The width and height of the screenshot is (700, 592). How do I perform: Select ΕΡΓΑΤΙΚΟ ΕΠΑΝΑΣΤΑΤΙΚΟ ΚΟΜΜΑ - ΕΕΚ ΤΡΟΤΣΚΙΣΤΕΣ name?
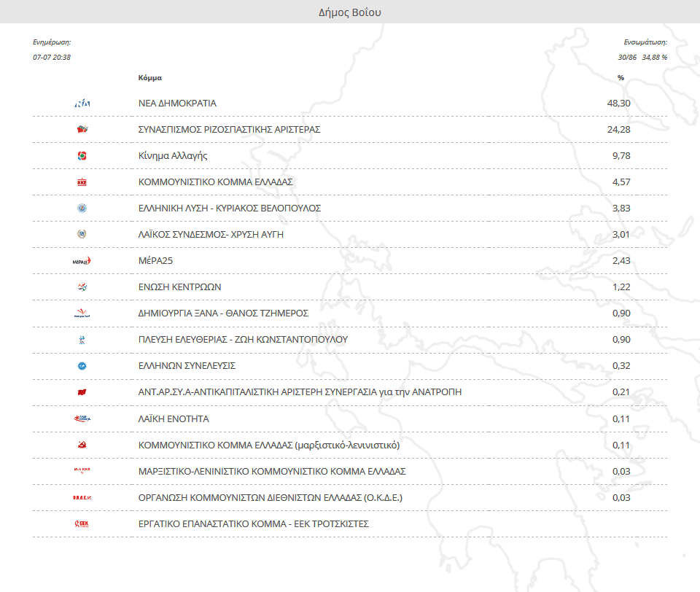254,524
